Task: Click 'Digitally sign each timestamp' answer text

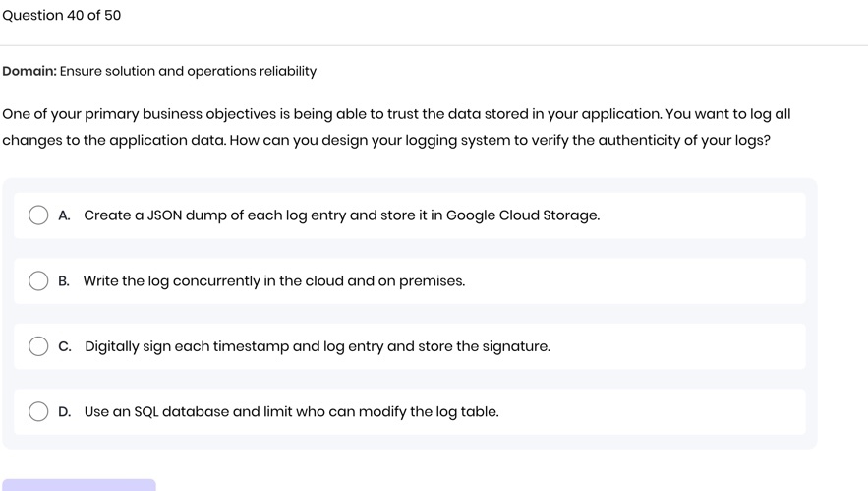Action: coord(318,346)
